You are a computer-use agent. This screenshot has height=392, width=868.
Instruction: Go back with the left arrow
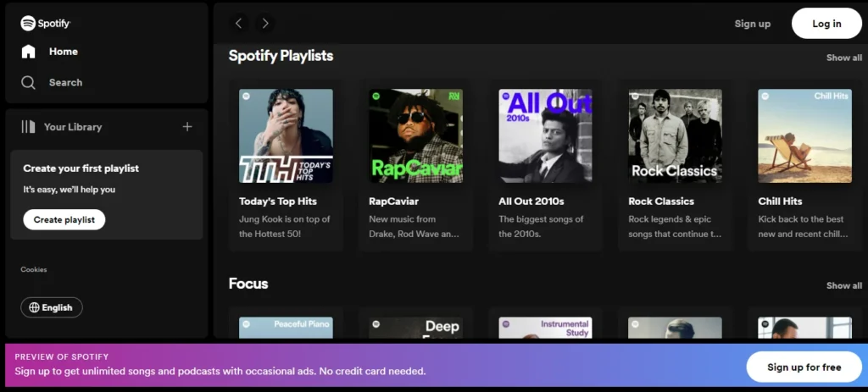238,23
